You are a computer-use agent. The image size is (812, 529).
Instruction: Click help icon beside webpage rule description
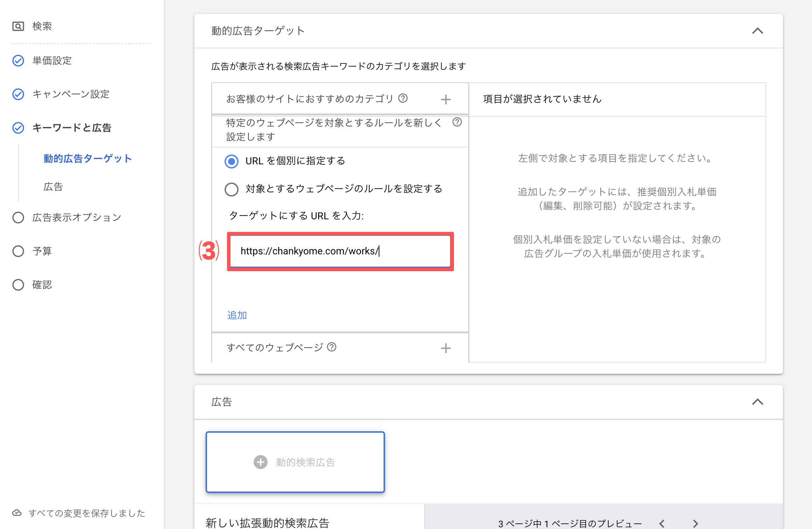(x=457, y=122)
